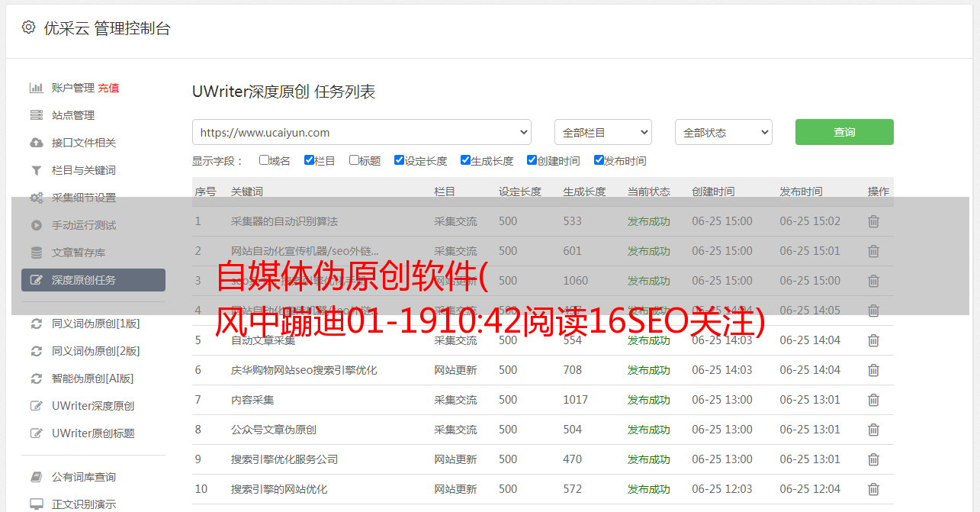Click the book icon for 公有词库查询
The image size is (980, 512).
coord(36,477)
